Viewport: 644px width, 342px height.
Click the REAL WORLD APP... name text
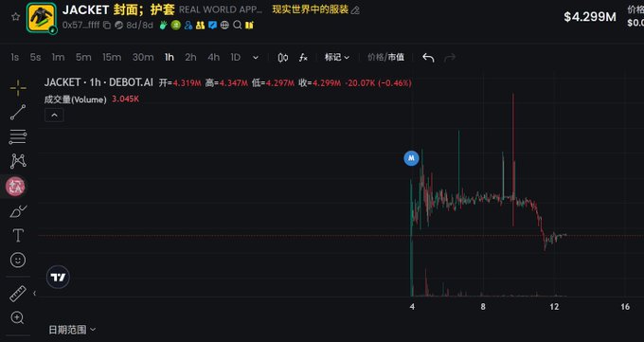(221, 9)
